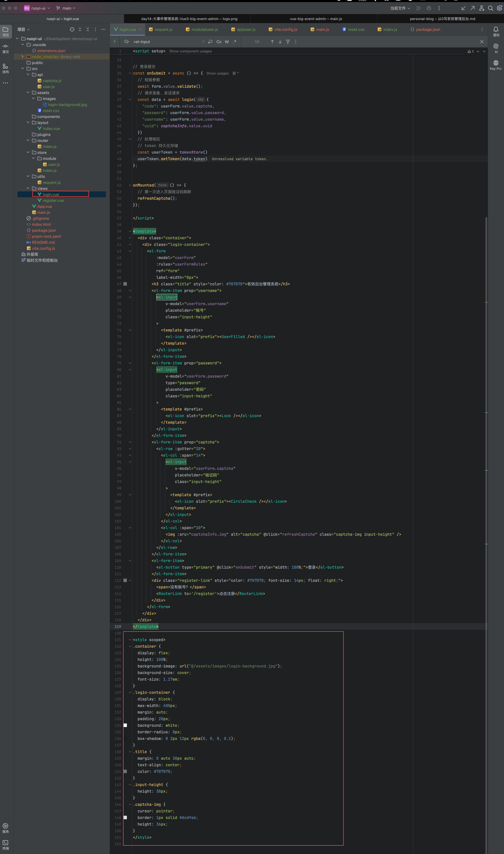Image resolution: width=504 pixels, height=854 pixels.
Task: Open the Terminal tool window
Action: point(5,845)
